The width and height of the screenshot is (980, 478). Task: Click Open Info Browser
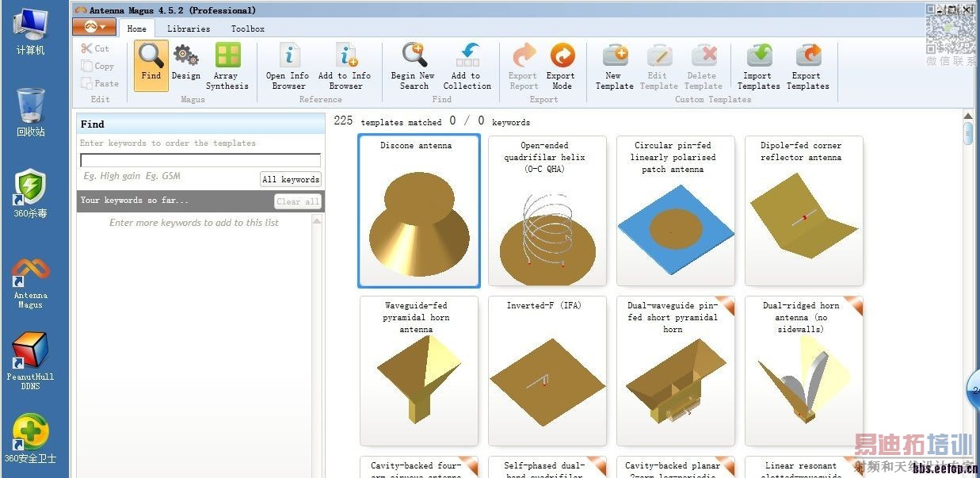(288, 67)
